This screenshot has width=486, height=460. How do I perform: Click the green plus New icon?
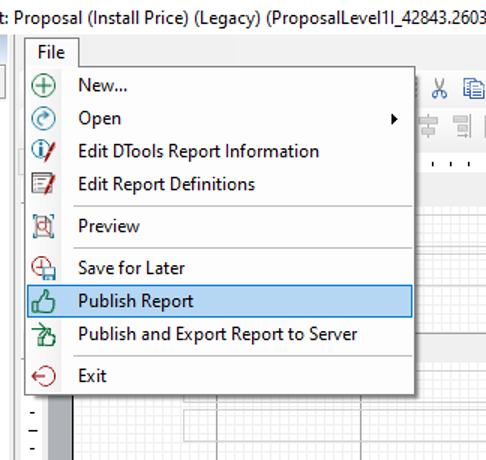pyautogui.click(x=43, y=85)
